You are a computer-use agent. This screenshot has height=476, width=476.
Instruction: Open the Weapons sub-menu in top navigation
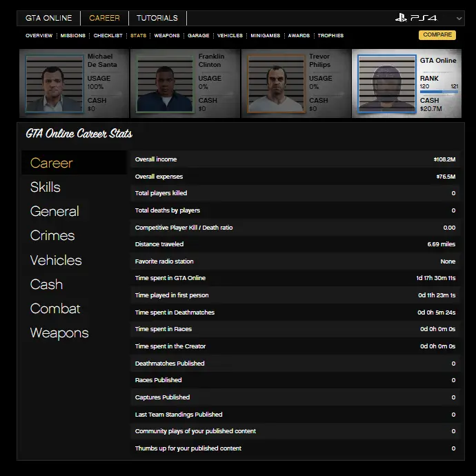coord(166,35)
